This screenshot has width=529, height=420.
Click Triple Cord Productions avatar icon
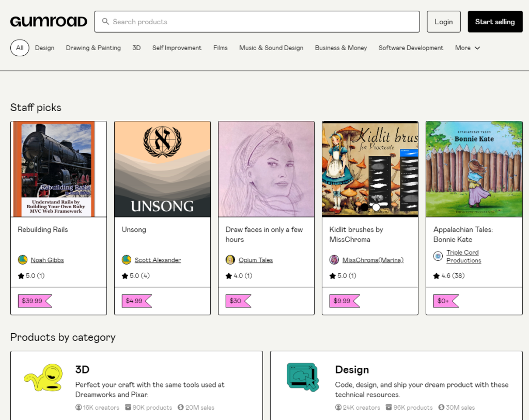click(x=438, y=256)
